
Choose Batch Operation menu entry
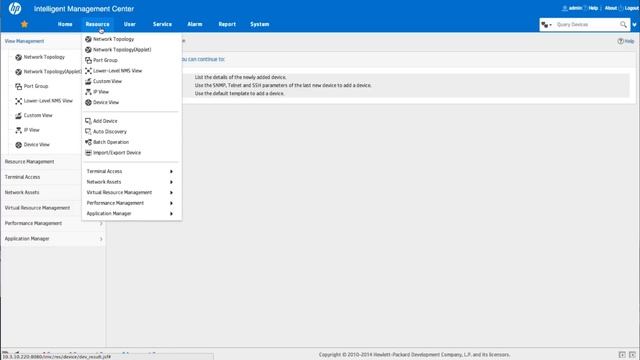tap(111, 142)
